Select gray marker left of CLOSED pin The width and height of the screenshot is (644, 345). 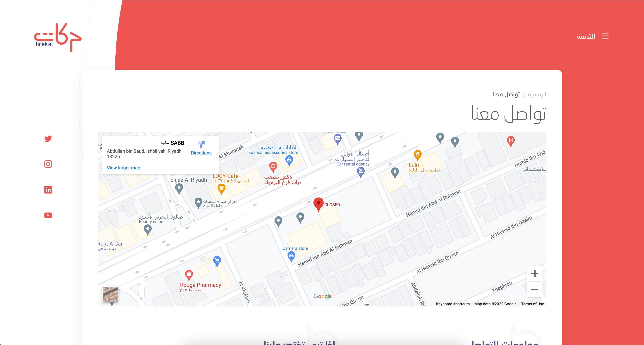(300, 218)
